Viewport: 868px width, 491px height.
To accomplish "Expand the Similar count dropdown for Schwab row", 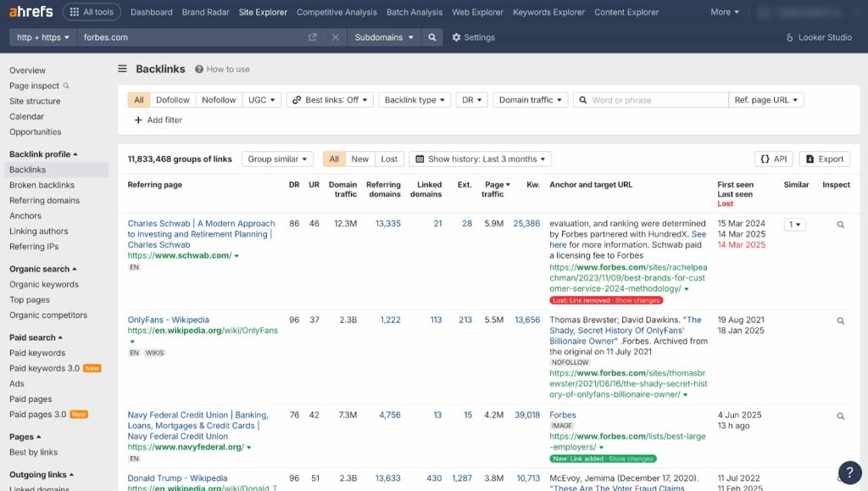I will pyautogui.click(x=794, y=225).
